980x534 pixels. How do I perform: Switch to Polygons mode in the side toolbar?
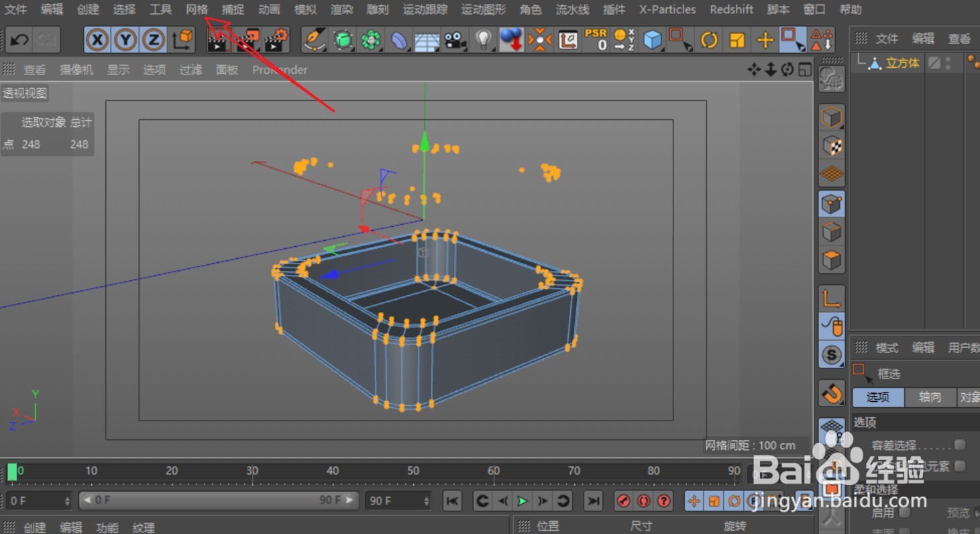pos(831,260)
